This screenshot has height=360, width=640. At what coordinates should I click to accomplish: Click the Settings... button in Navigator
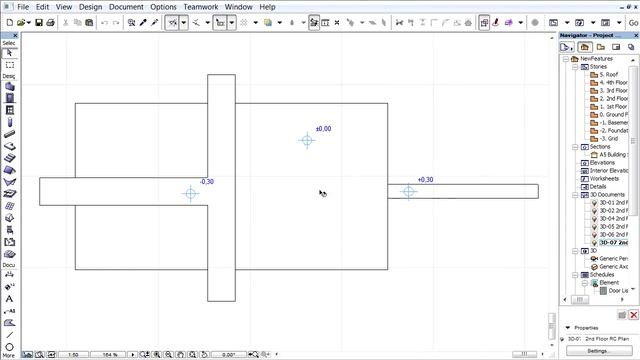click(x=599, y=351)
